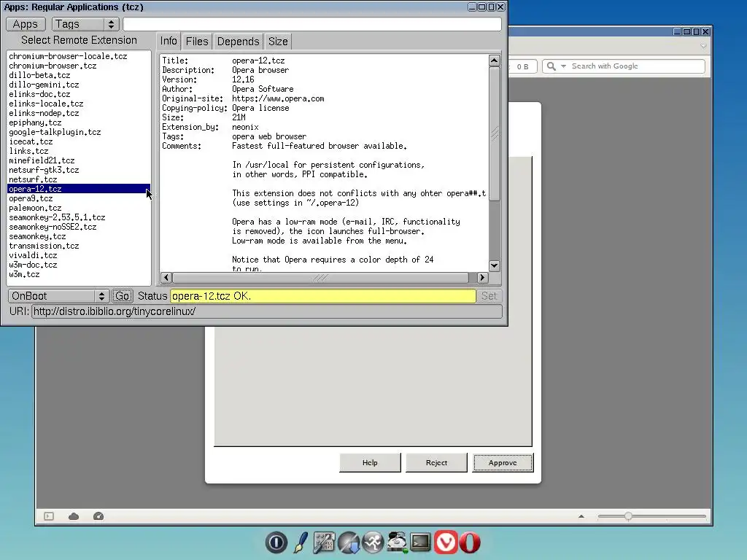Open the search engine dropdown in Opera's search box
This screenshot has height=560, width=747.
point(563,66)
